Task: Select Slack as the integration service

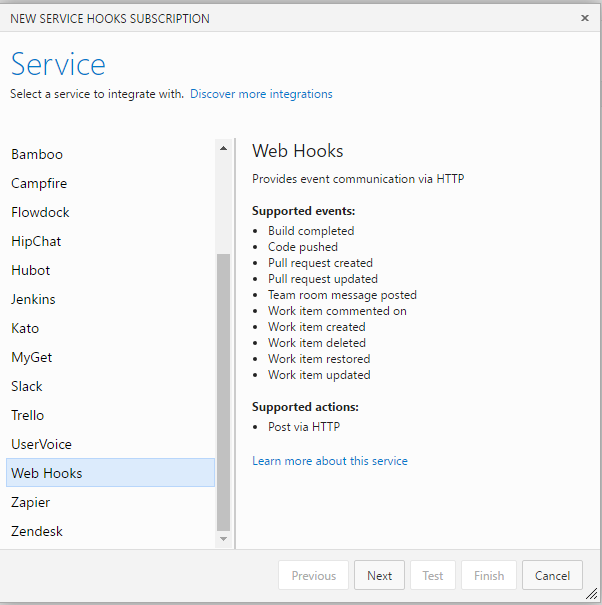Action: tap(110, 386)
